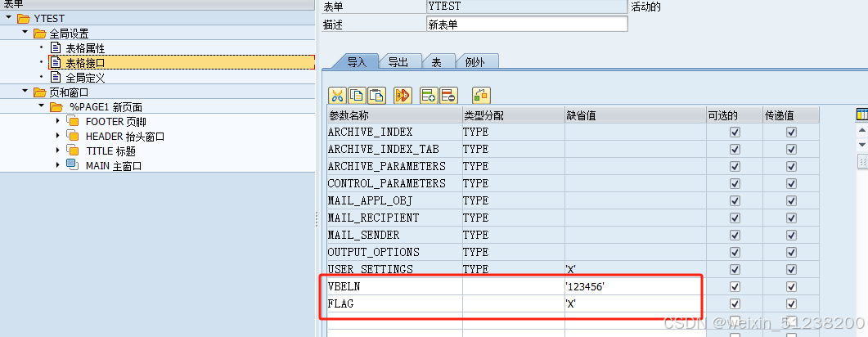Toggle 可选的 checkbox for VBELN
Screen dimensions: 868x337
pos(735,286)
